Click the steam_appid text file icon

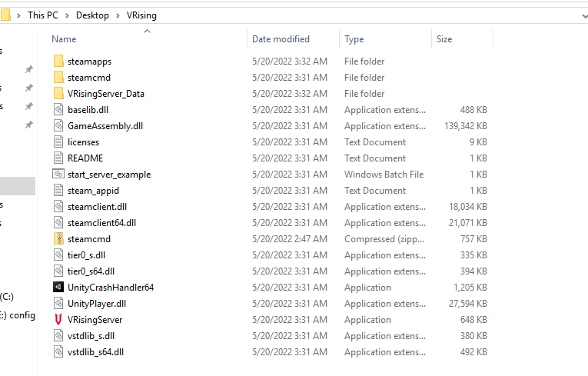58,190
